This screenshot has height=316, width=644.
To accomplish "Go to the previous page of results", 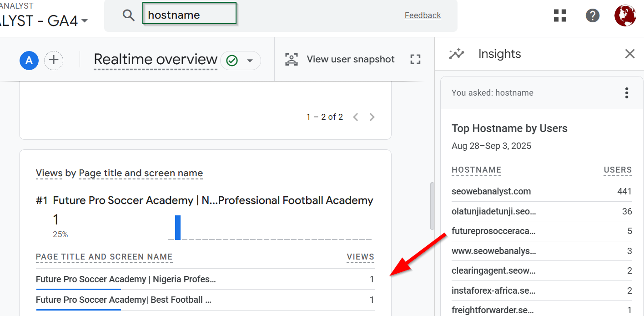I will (356, 117).
